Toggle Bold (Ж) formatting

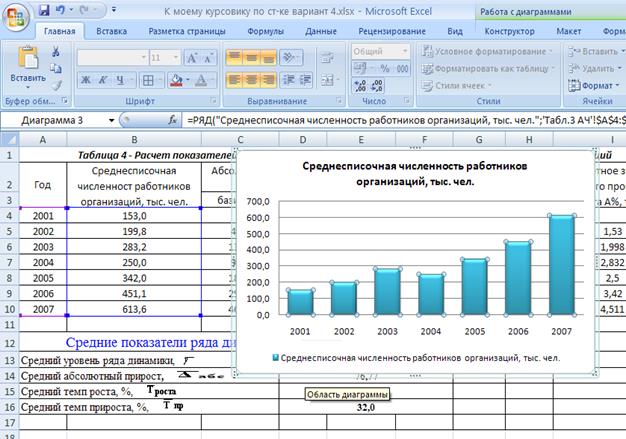coord(86,81)
